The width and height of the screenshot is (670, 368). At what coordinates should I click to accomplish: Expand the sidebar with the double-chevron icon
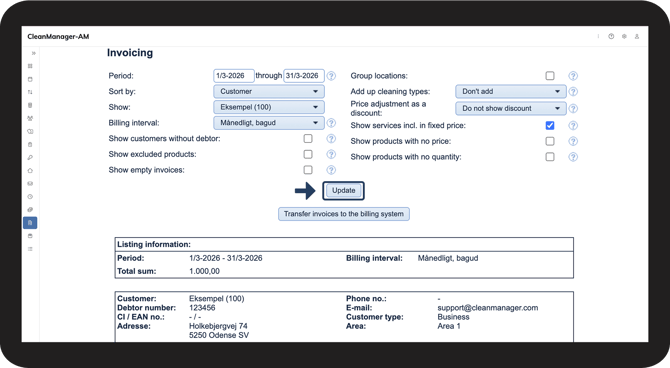click(33, 53)
